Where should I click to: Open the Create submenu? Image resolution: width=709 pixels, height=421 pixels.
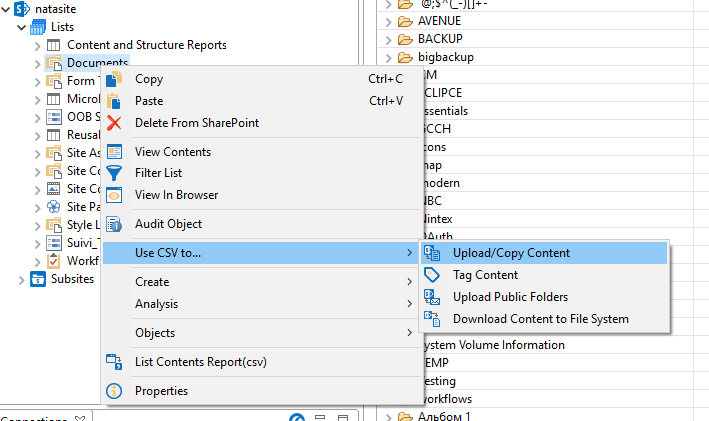(262, 282)
